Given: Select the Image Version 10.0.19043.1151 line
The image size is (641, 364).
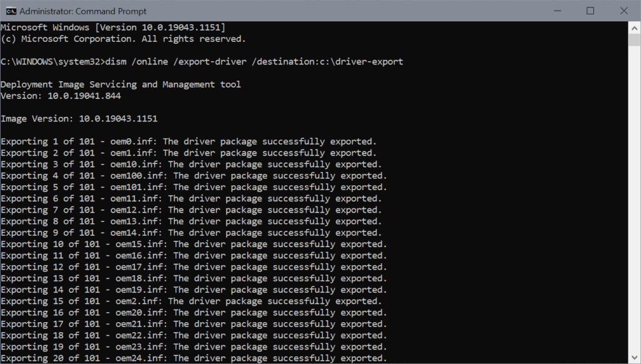Looking at the screenshot, I should [x=78, y=118].
